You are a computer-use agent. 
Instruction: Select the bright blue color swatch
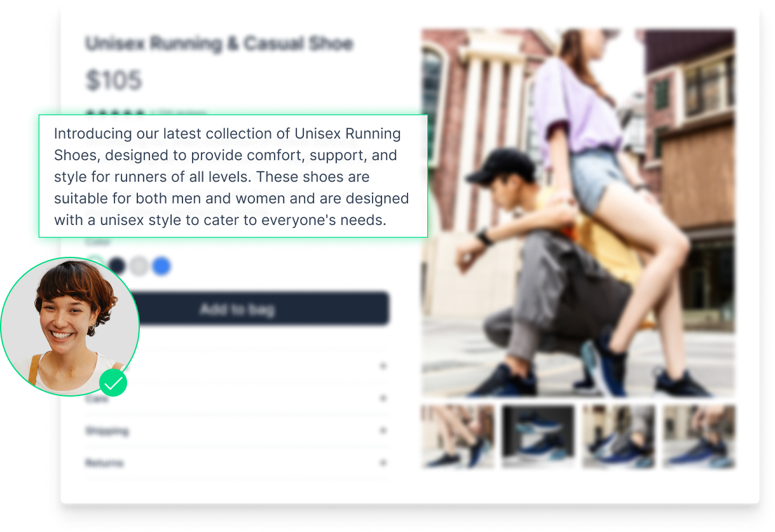point(161,266)
